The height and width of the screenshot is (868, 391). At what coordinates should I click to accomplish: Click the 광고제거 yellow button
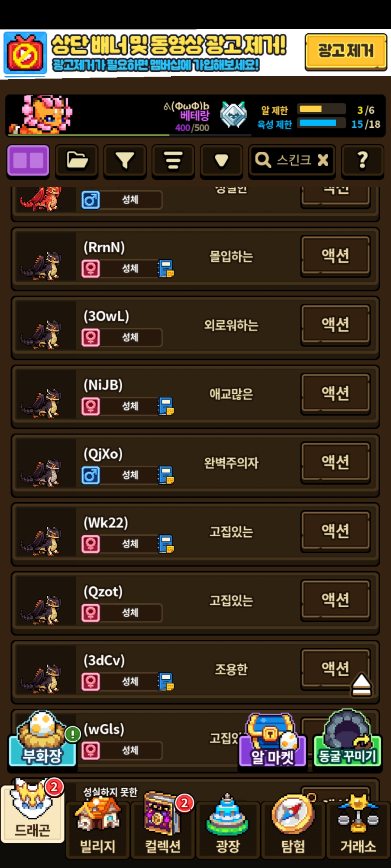346,51
